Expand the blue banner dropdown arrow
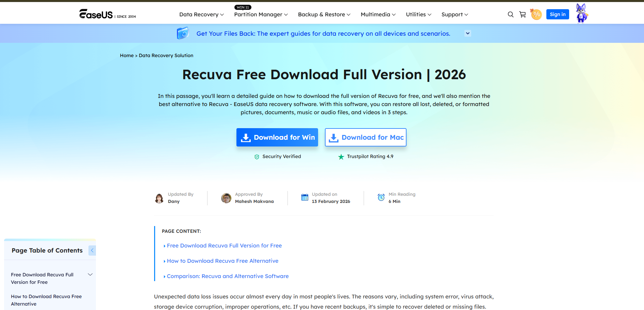Screen dimensions: 644x310 (x=468, y=33)
